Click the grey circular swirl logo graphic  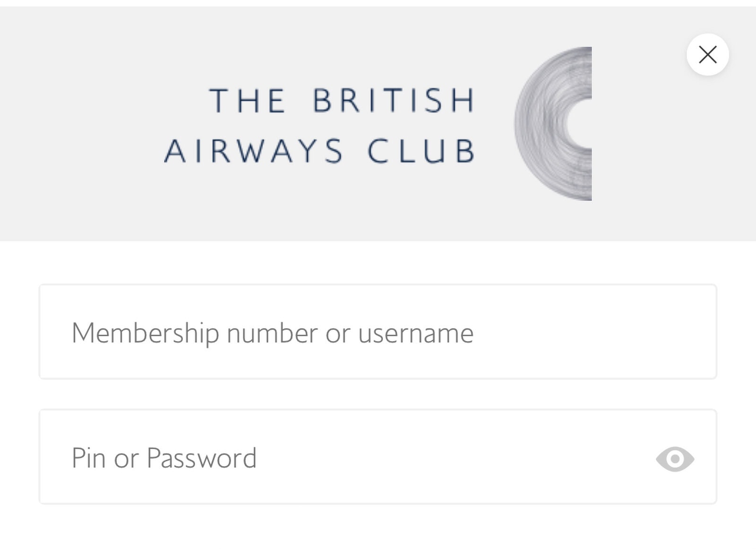[x=553, y=123]
